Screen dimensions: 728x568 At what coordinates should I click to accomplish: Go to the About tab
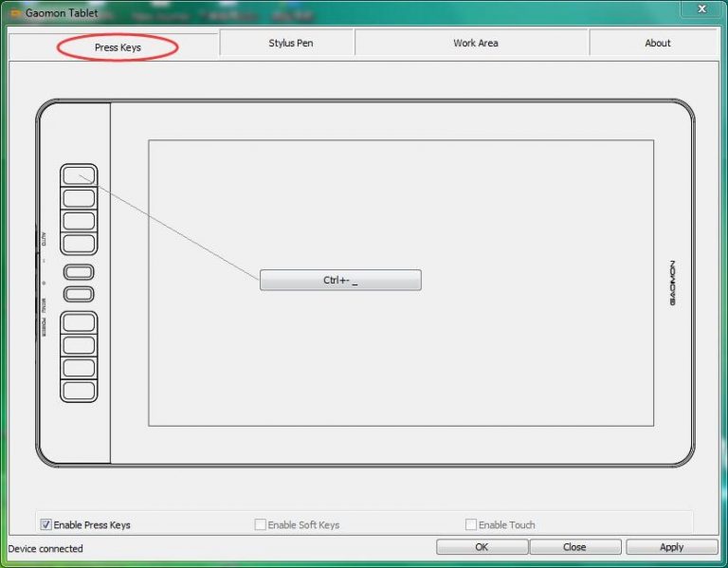[657, 44]
